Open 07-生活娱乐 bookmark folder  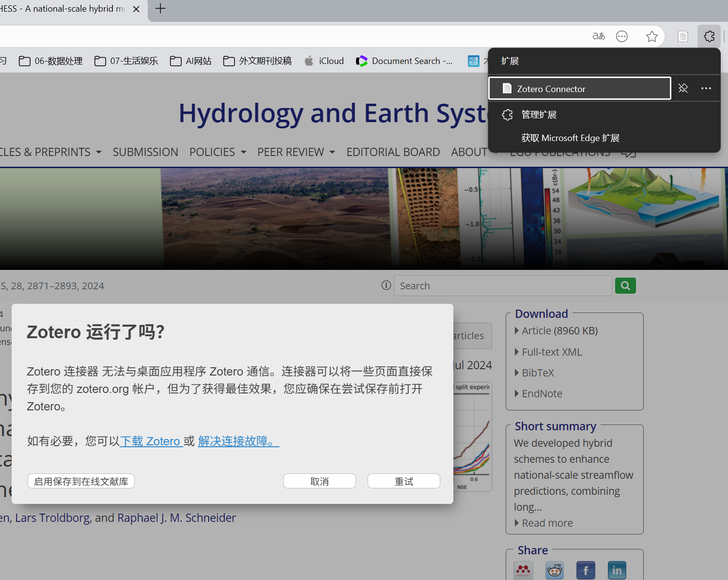(126, 61)
